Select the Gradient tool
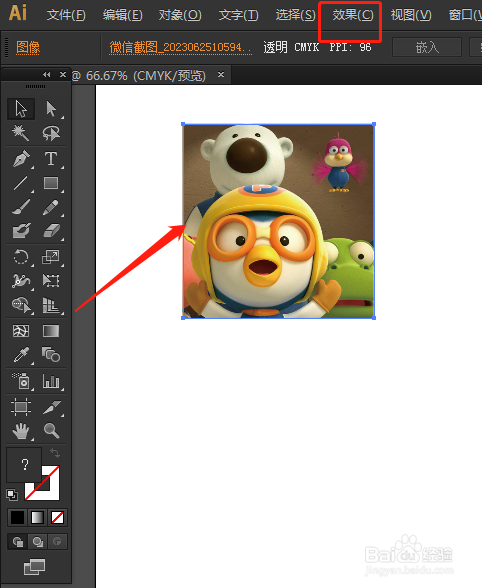 pyautogui.click(x=51, y=331)
